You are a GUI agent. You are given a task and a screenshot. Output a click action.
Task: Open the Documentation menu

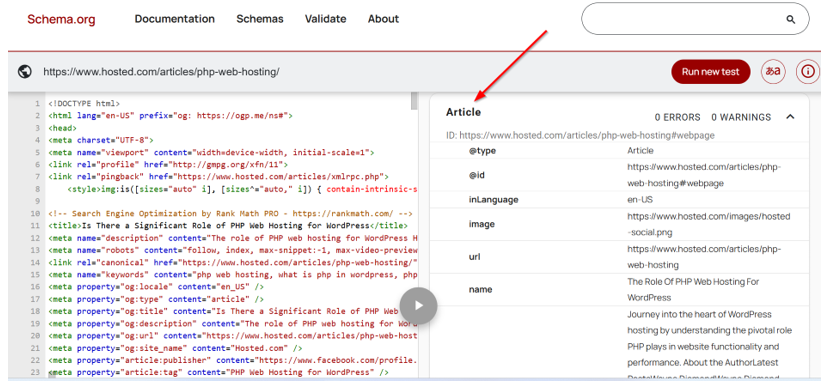pos(175,19)
